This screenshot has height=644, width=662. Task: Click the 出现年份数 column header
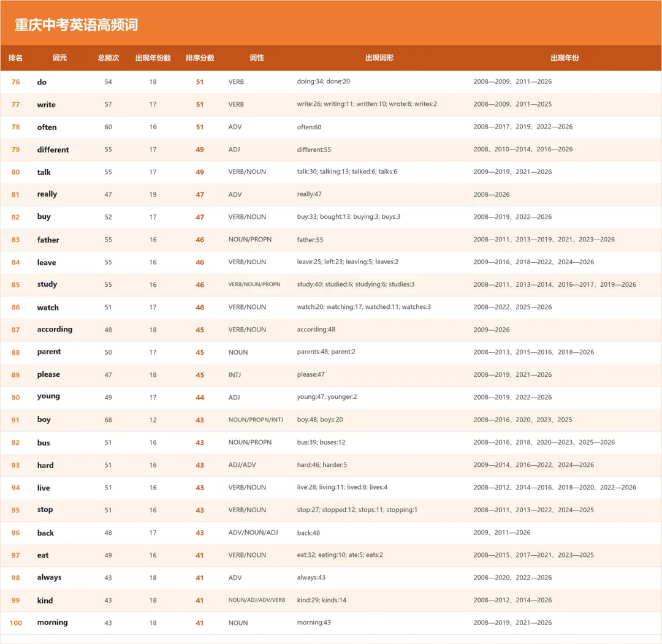(x=153, y=58)
